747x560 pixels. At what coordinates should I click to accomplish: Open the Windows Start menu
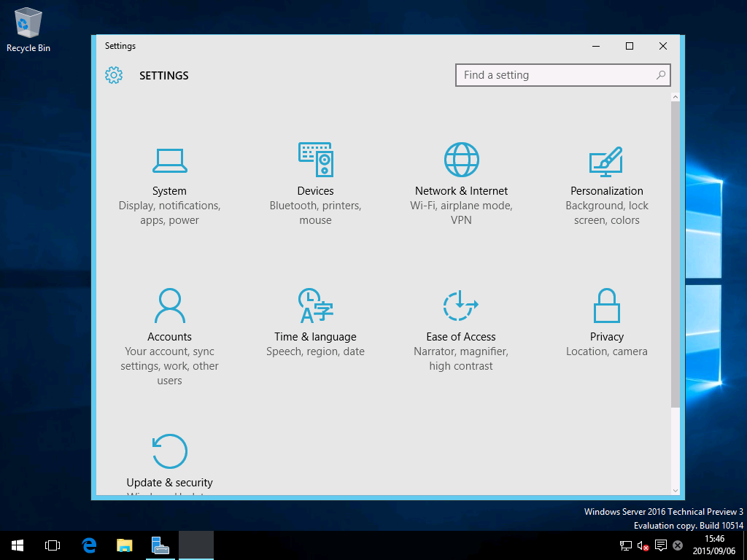(x=18, y=545)
